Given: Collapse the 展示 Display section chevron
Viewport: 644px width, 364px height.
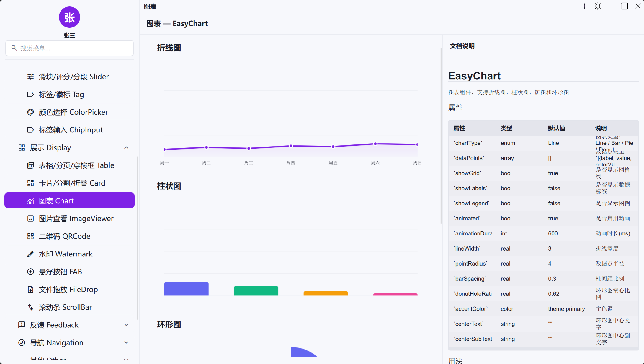Looking at the screenshot, I should (x=126, y=148).
